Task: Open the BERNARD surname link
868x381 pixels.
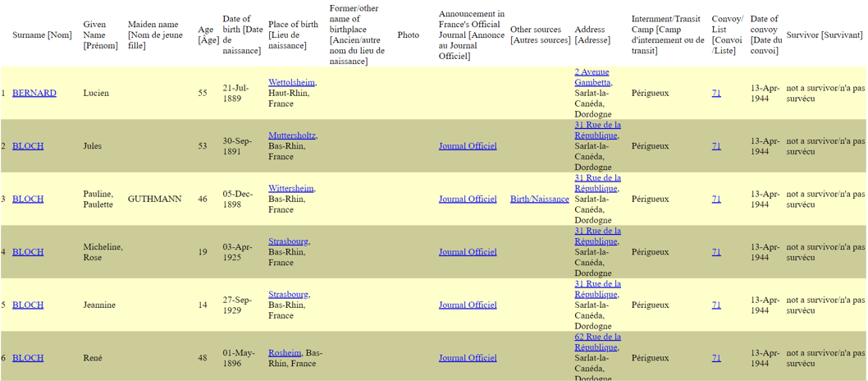Action: pos(34,93)
